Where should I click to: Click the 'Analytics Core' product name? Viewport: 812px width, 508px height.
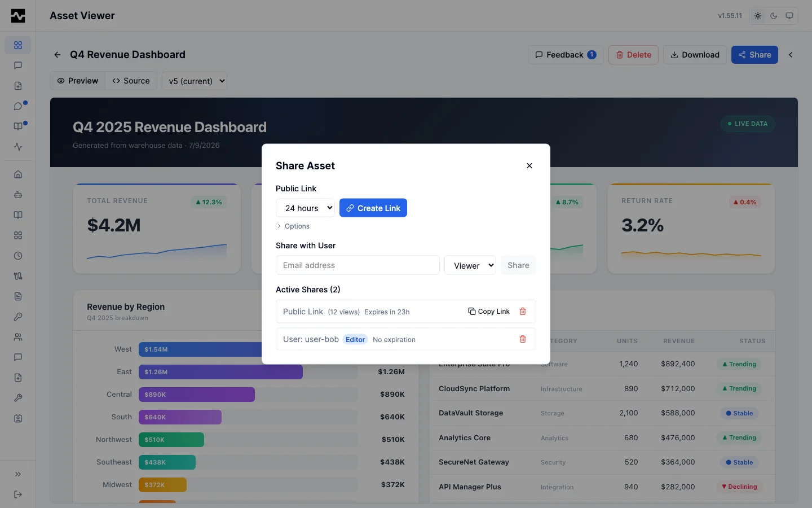(465, 437)
